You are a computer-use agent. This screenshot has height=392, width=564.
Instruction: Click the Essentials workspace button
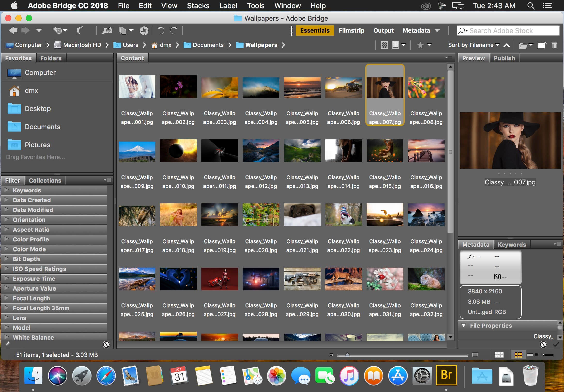click(315, 30)
